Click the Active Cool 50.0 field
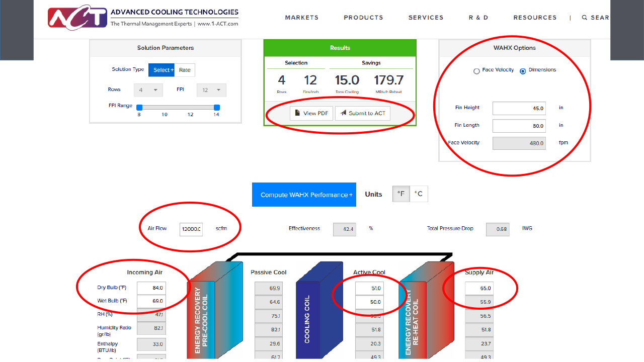The image size is (644, 362). [369, 302]
